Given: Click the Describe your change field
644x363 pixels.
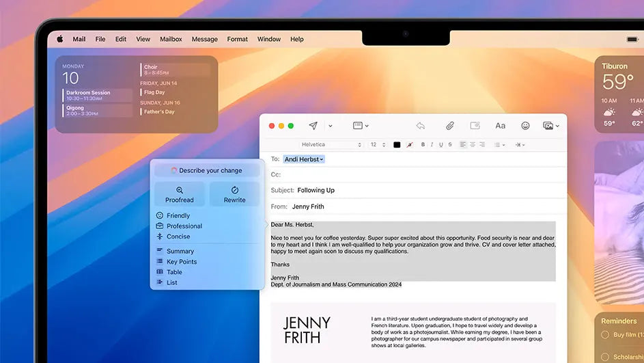Looking at the screenshot, I should (x=207, y=170).
